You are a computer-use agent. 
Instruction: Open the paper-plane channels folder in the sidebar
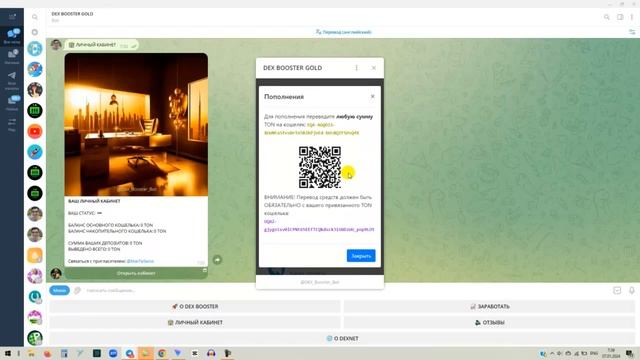point(12,80)
